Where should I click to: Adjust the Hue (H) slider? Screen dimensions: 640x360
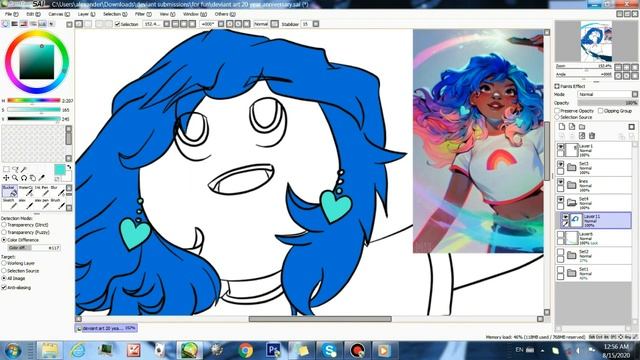coord(34,100)
